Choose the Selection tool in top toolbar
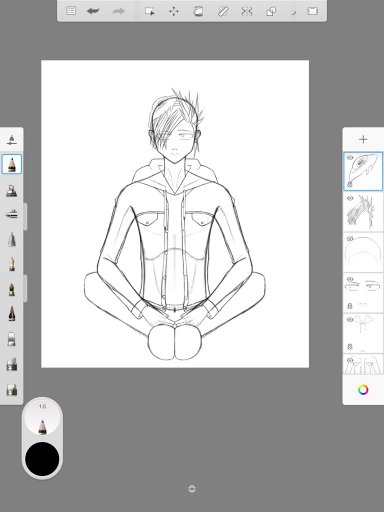 149,11
